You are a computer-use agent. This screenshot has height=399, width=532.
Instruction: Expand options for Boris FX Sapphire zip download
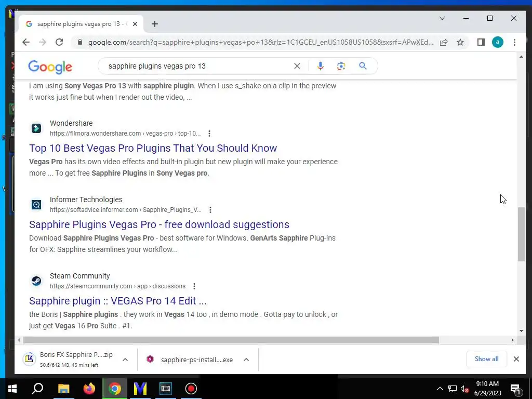click(x=125, y=360)
